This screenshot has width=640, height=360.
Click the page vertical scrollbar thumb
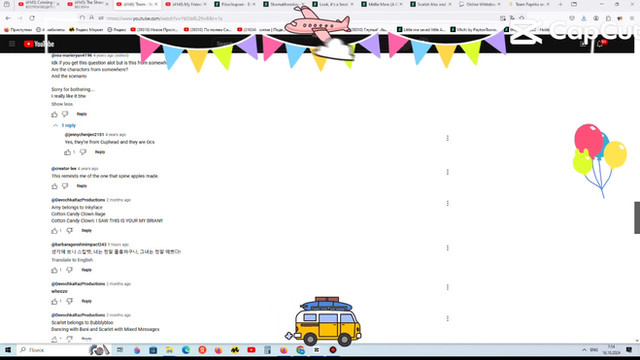pyautogui.click(x=637, y=218)
